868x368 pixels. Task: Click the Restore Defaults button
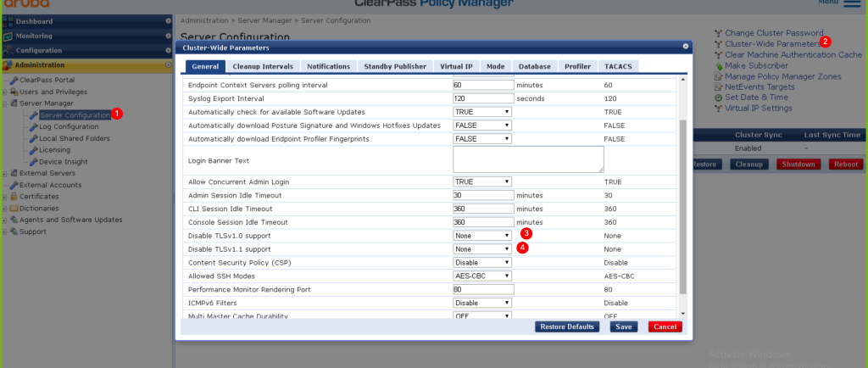pyautogui.click(x=567, y=327)
